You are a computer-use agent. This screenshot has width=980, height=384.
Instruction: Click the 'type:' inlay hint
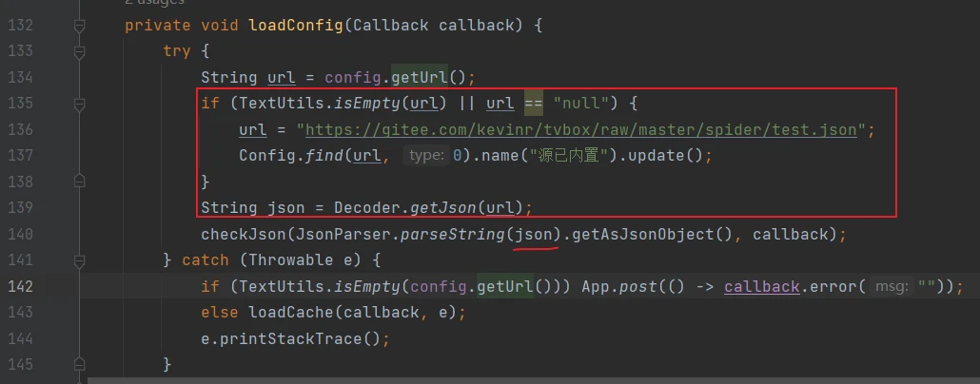[424, 155]
